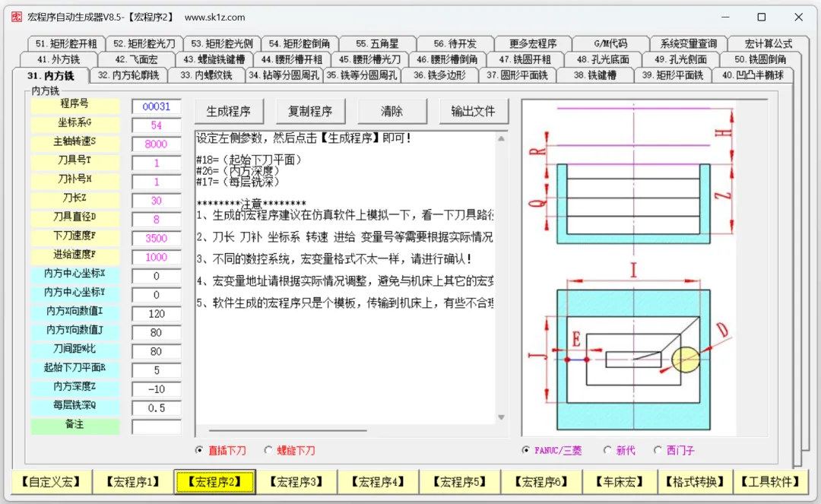Click the output text scroll-up arrow

(x=501, y=138)
